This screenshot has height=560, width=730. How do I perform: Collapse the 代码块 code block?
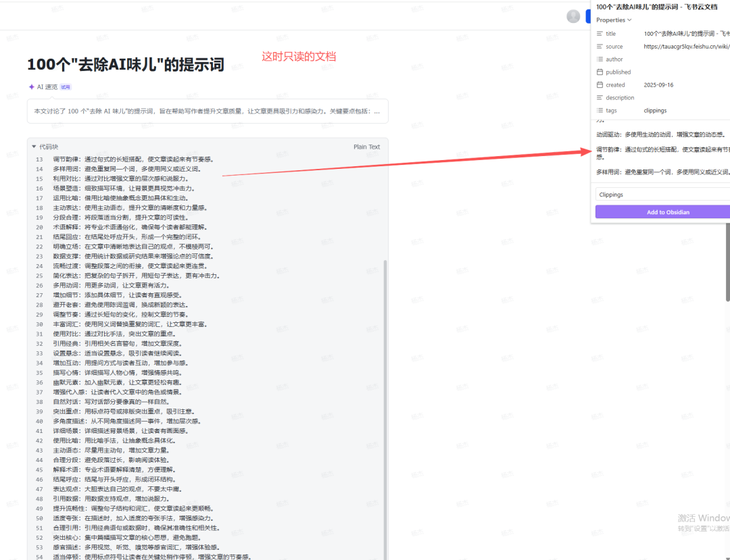pos(34,147)
